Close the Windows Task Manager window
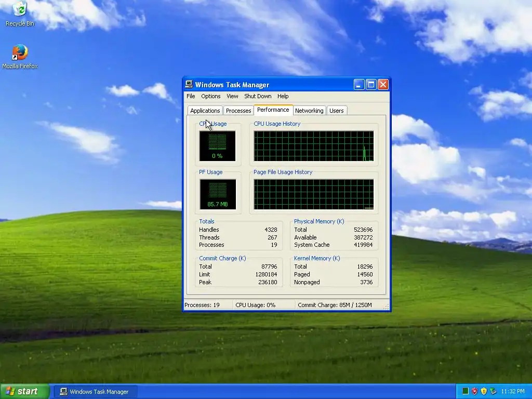532x399 pixels. [383, 85]
